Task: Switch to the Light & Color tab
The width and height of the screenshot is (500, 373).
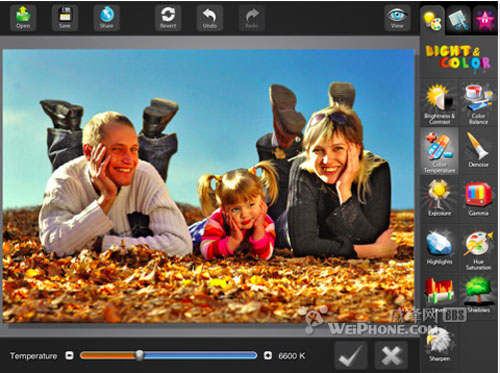Action: point(432,20)
